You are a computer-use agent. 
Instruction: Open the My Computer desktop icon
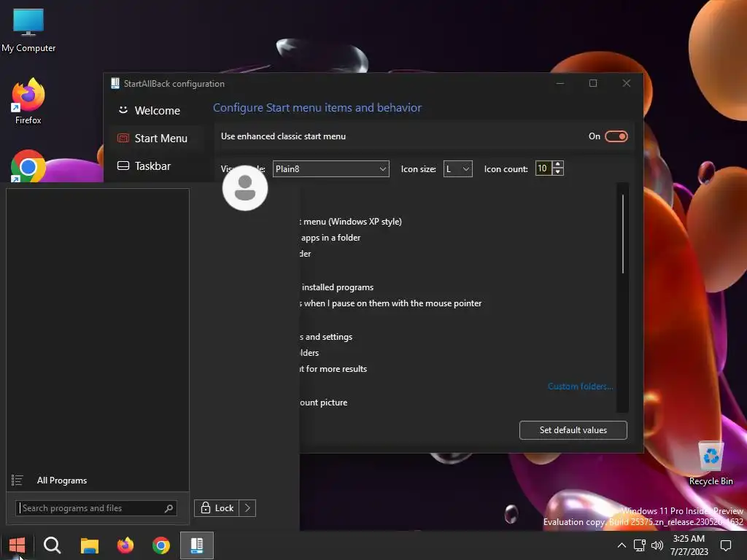pyautogui.click(x=28, y=30)
